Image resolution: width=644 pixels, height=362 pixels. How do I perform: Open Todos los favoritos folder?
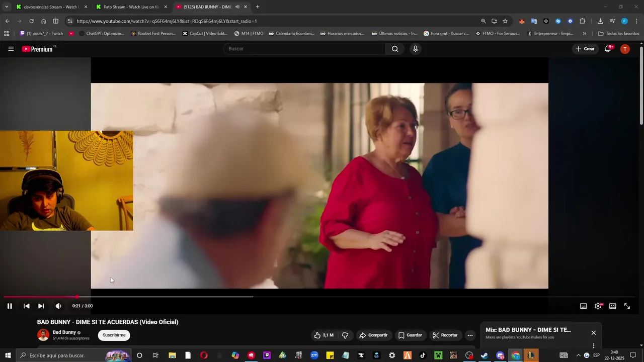coord(618,34)
